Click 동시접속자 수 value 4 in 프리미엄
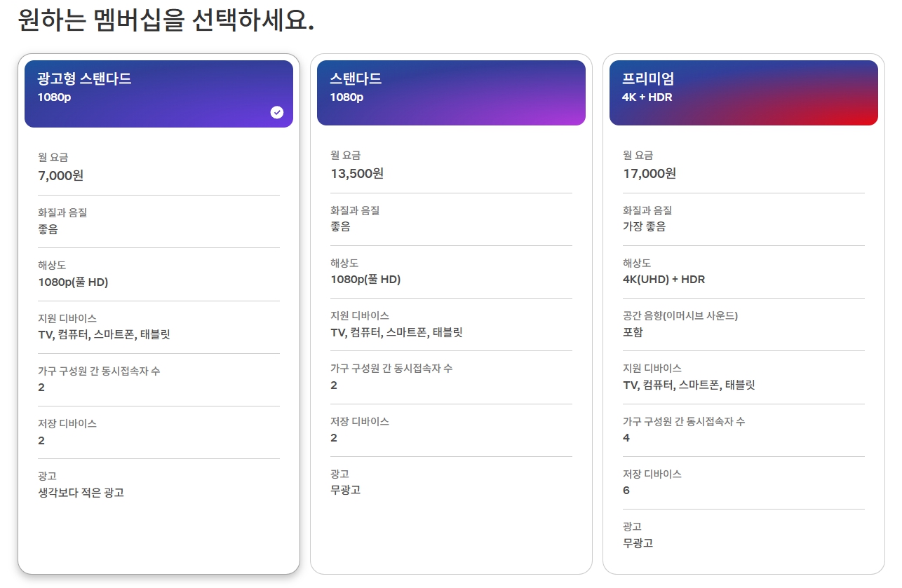Image resolution: width=902 pixels, height=588 pixels. click(x=626, y=438)
